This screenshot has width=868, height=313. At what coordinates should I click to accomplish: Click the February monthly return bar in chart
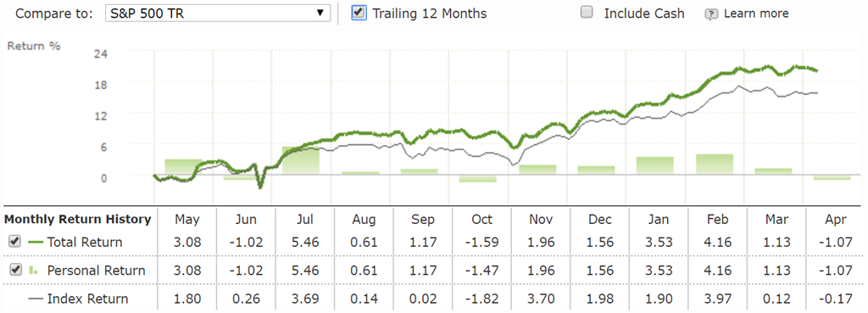tap(715, 164)
